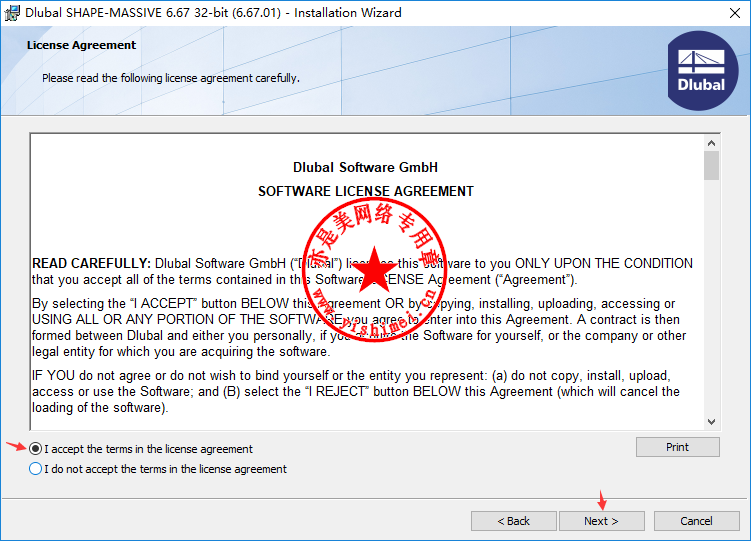Click the installer icon in title bar

pos(12,13)
